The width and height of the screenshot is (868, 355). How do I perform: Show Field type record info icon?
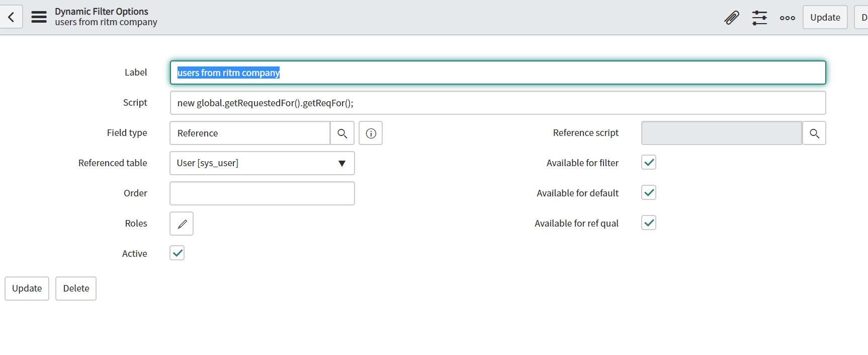[371, 133]
